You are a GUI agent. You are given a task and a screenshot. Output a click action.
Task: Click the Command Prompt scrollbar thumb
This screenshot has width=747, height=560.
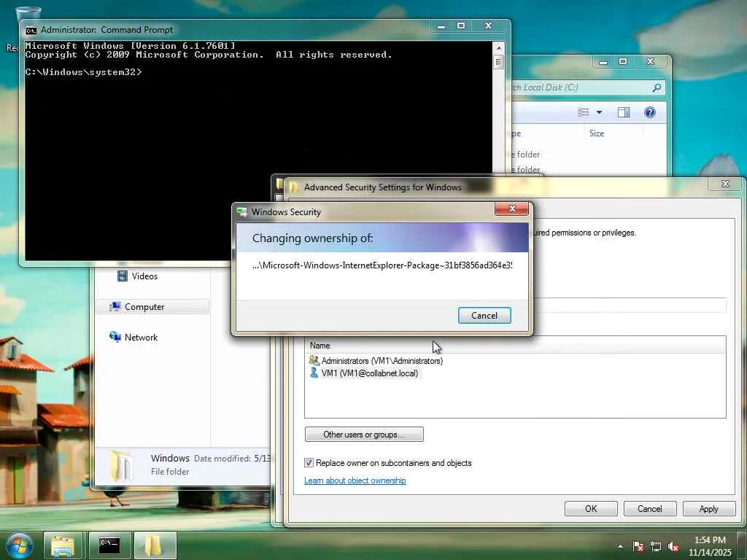pos(498,62)
